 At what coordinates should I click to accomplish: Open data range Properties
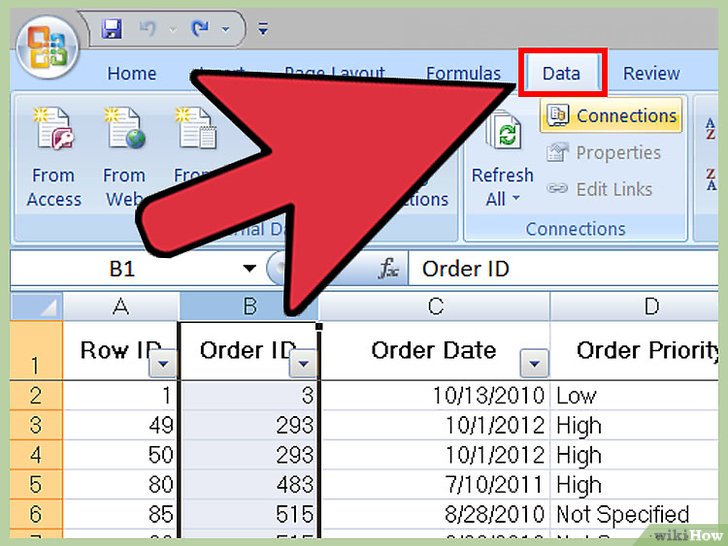coord(604,153)
